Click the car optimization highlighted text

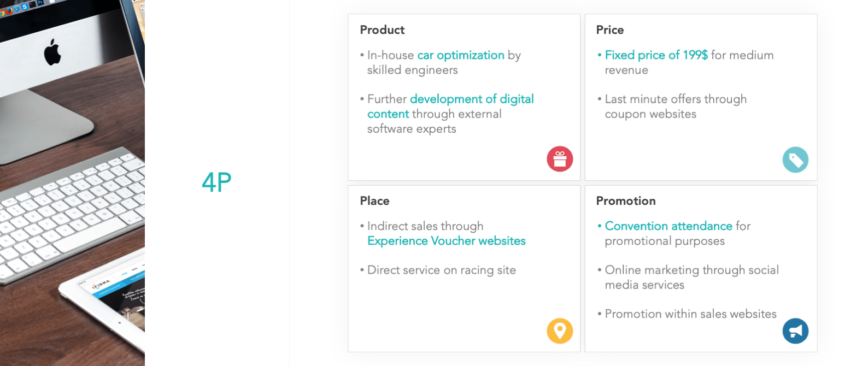click(x=461, y=55)
